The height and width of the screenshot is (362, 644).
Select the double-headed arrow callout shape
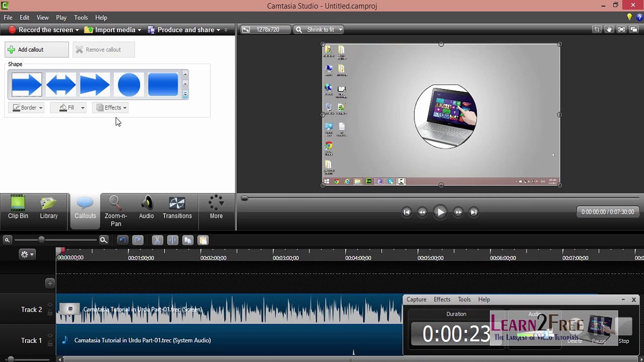[x=61, y=84]
